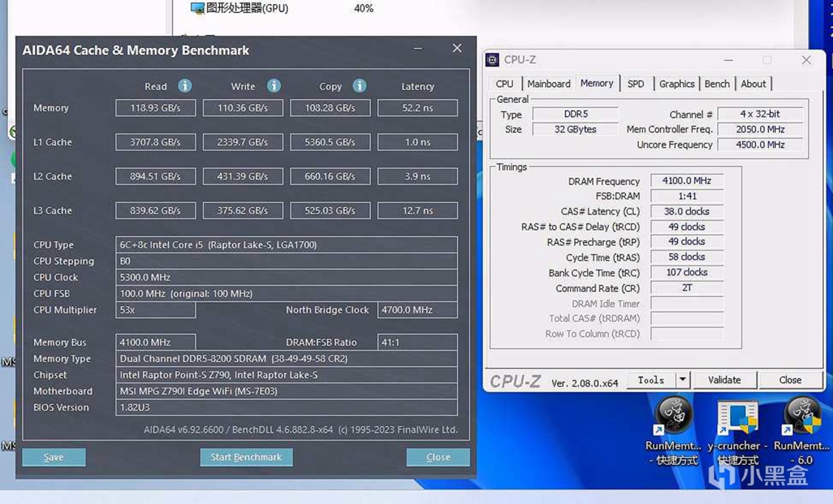
Task: Click the Channel # field 4 x 32-bit
Action: pos(760,114)
